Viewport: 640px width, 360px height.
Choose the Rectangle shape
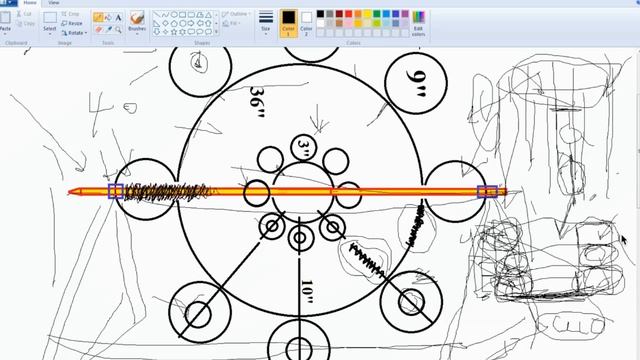(x=182, y=14)
